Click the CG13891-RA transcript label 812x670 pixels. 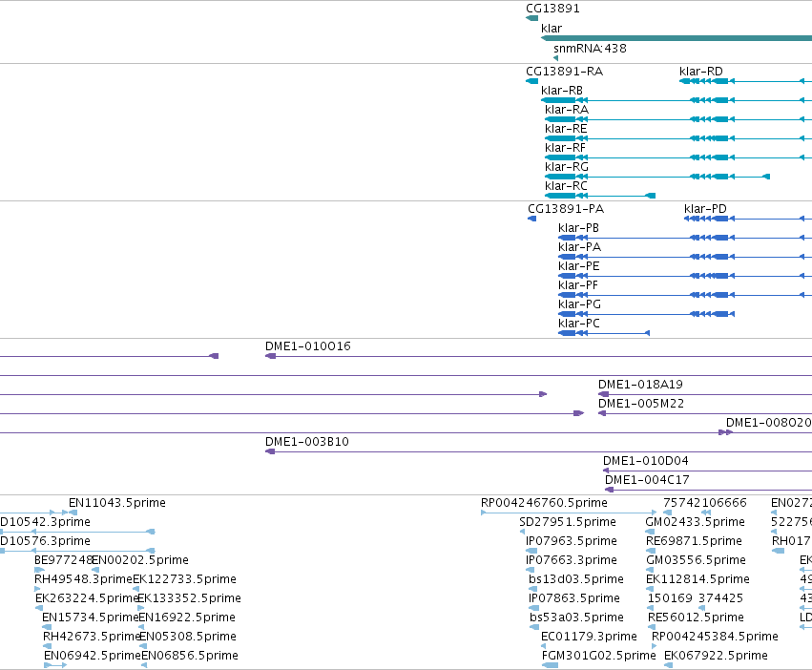tap(565, 72)
